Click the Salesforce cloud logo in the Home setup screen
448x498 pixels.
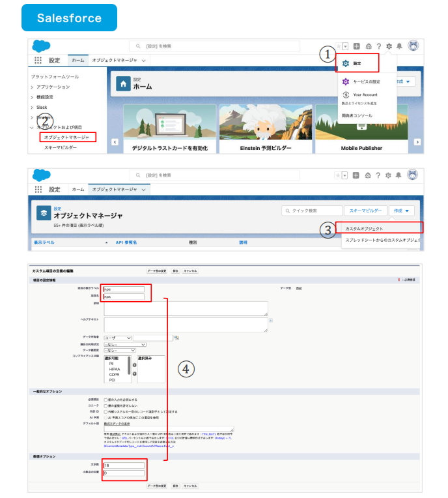pos(41,46)
